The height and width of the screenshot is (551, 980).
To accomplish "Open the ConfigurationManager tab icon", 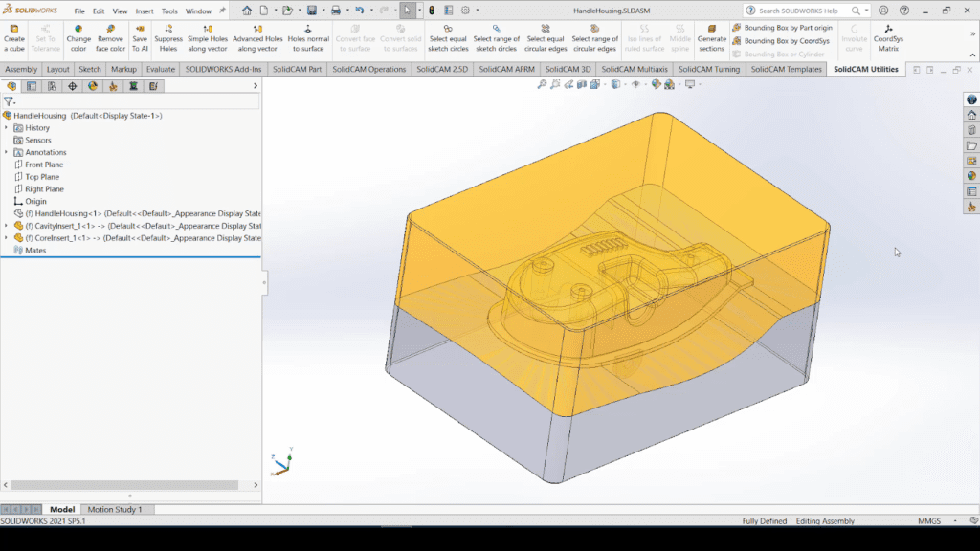I will coord(52,86).
